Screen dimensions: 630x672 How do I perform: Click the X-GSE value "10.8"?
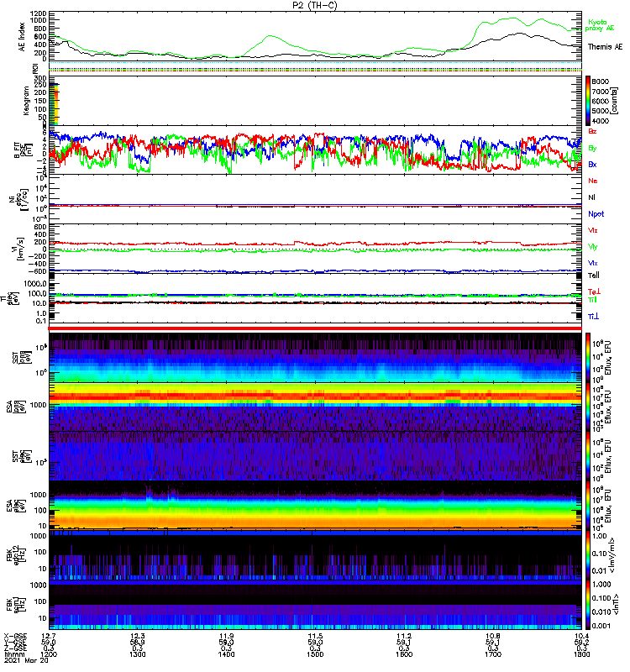click(x=493, y=637)
